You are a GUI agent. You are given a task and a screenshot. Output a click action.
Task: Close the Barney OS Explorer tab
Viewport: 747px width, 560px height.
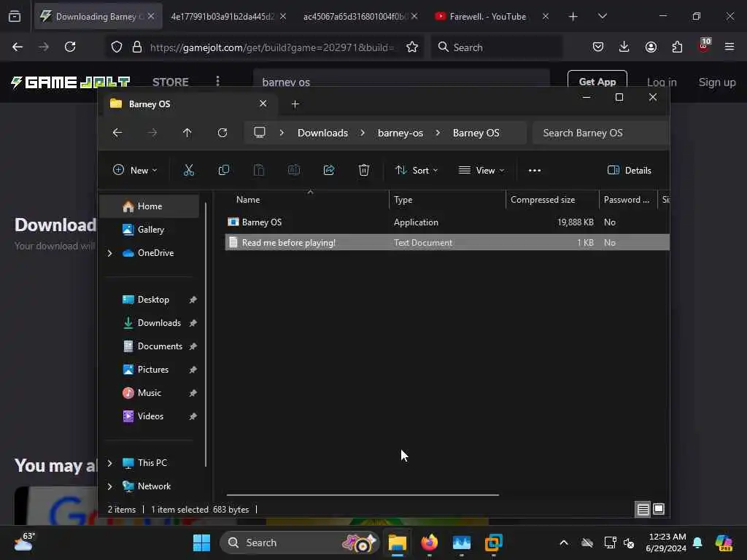(263, 104)
